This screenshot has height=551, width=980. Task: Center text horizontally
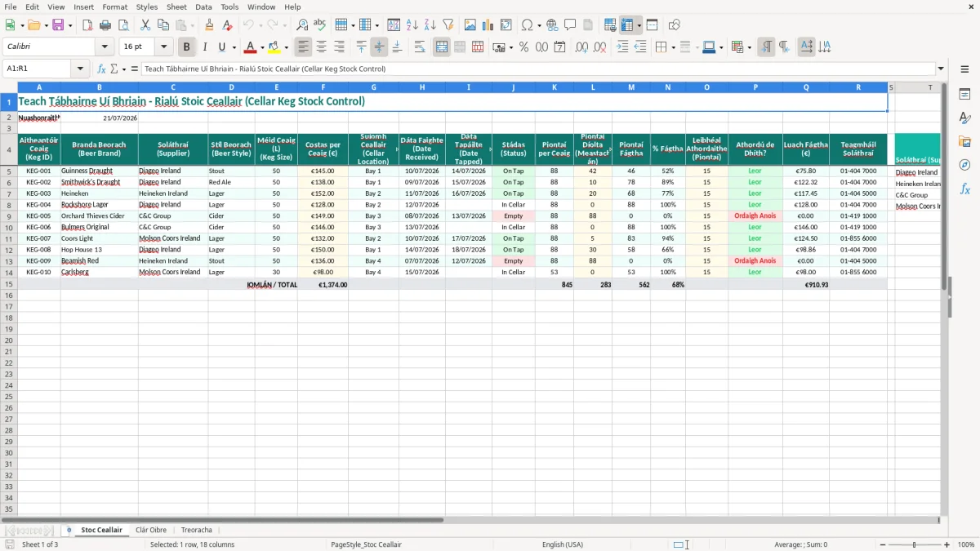(321, 47)
